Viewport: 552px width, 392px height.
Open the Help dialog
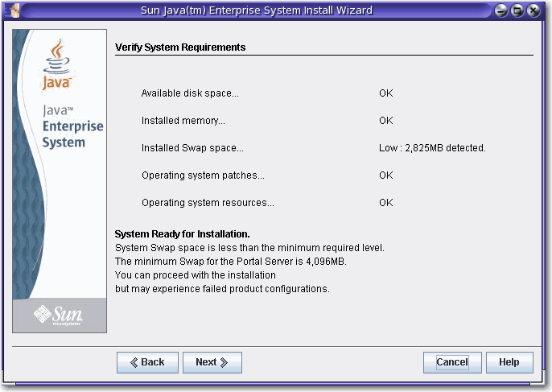pos(509,362)
